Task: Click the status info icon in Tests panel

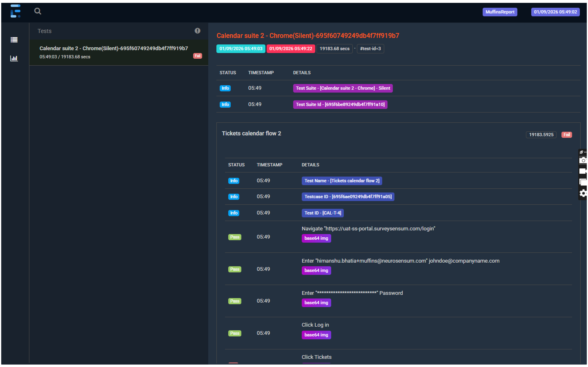Action: (x=198, y=31)
